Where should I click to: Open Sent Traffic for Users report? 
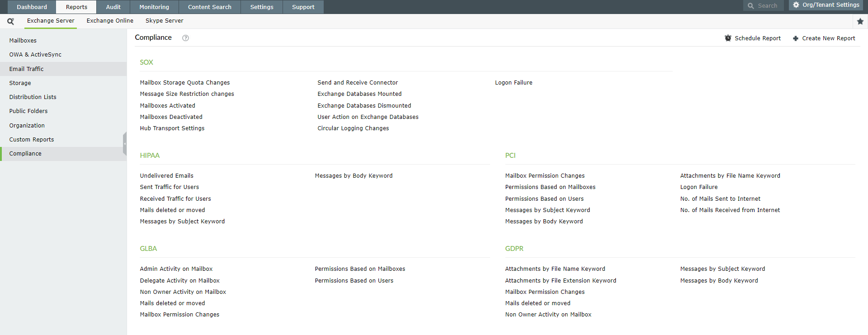(x=170, y=187)
